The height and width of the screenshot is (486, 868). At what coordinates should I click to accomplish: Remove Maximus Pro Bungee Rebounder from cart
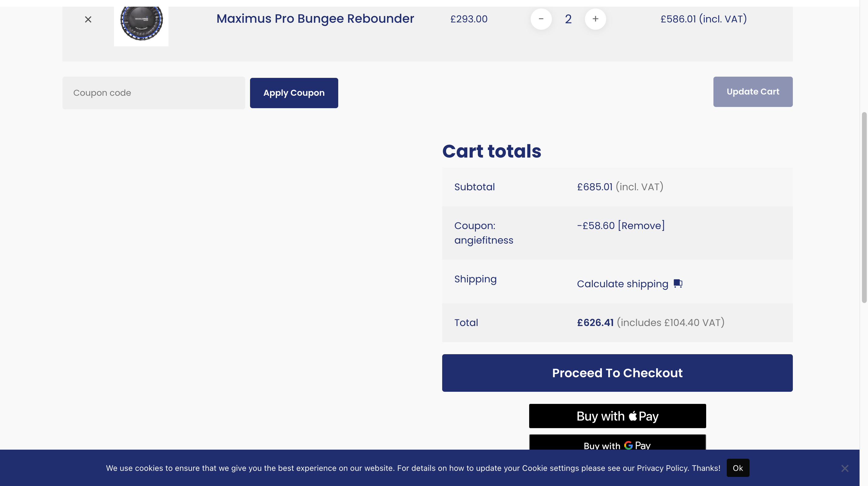(88, 19)
